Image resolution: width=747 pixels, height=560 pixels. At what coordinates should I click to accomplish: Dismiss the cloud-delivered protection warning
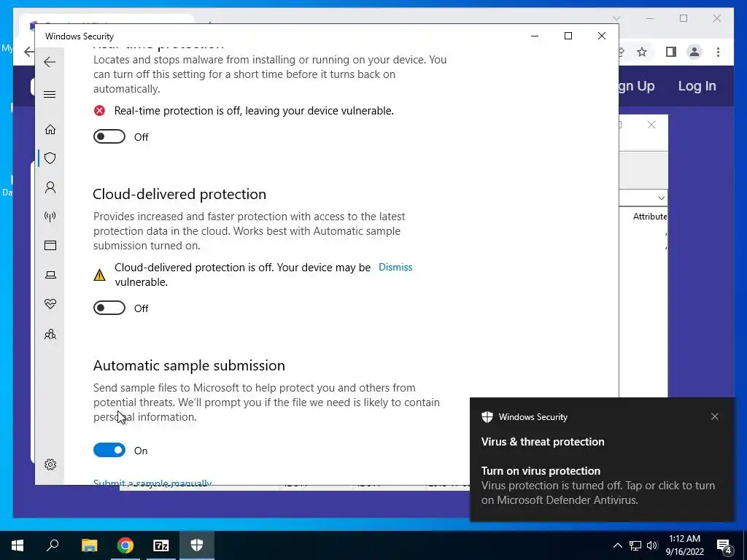click(395, 267)
